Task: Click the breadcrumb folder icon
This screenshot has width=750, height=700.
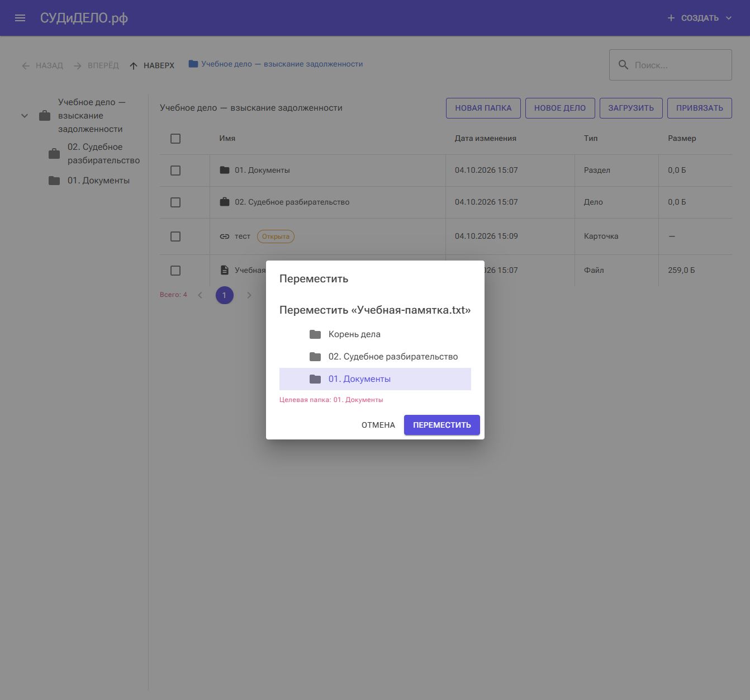Action: pyautogui.click(x=193, y=64)
